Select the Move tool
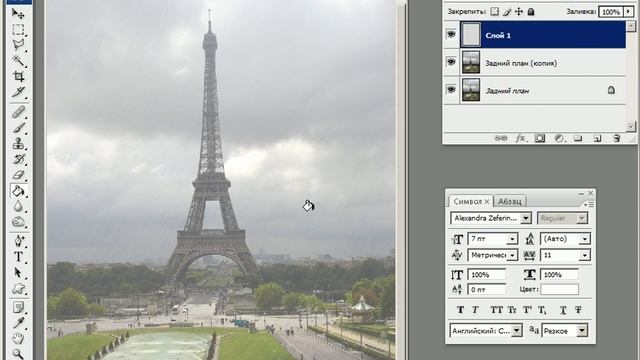Screen dimensions: 640x360 tap(18, 14)
